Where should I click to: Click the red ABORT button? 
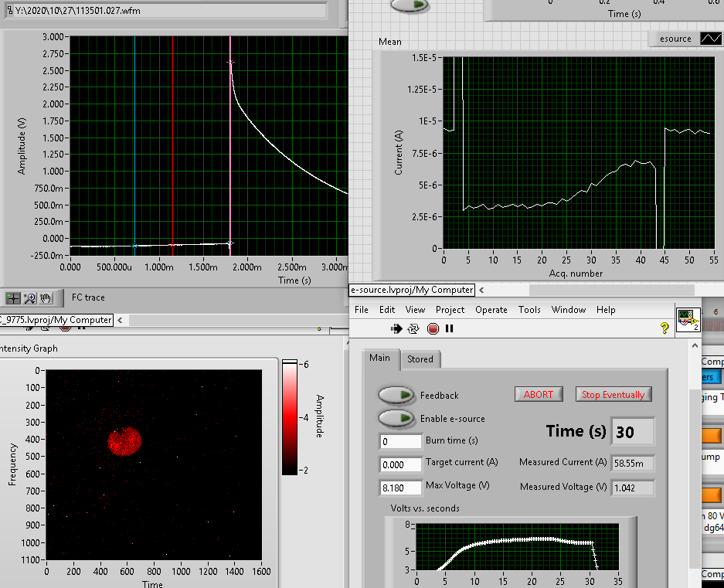pos(539,394)
